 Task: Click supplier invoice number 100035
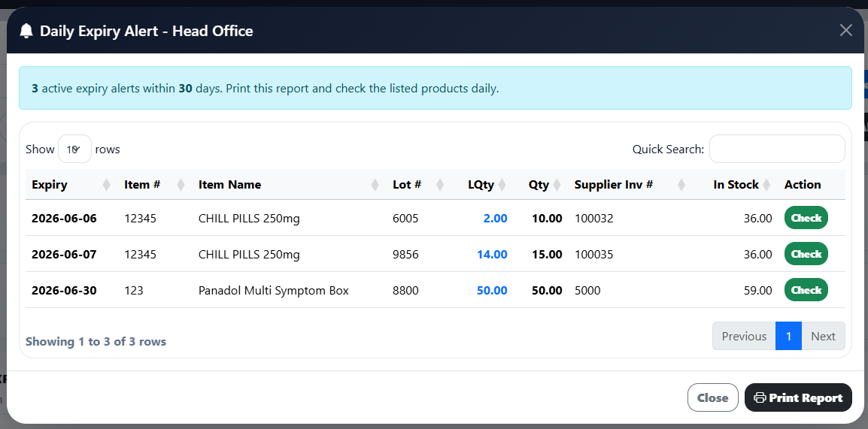tap(594, 254)
